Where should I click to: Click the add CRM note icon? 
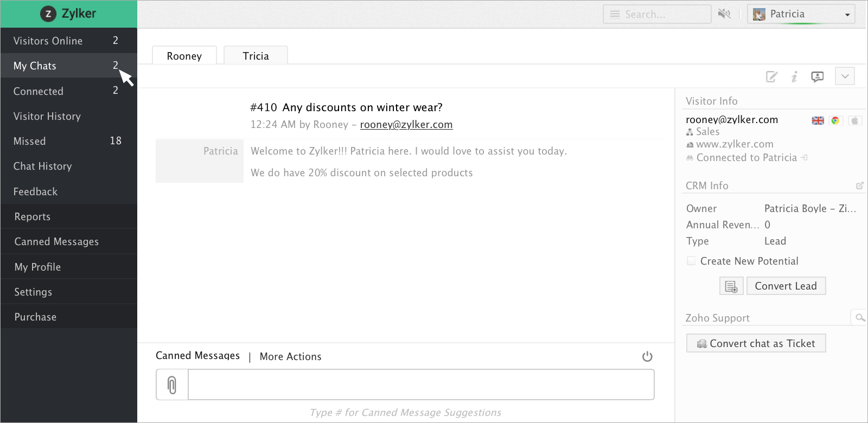731,286
